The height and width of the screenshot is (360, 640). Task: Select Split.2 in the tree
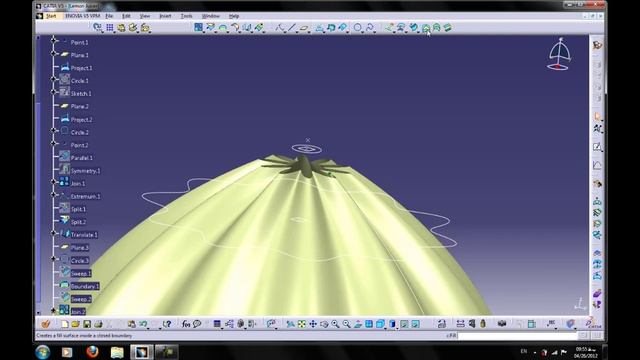[x=78, y=222]
